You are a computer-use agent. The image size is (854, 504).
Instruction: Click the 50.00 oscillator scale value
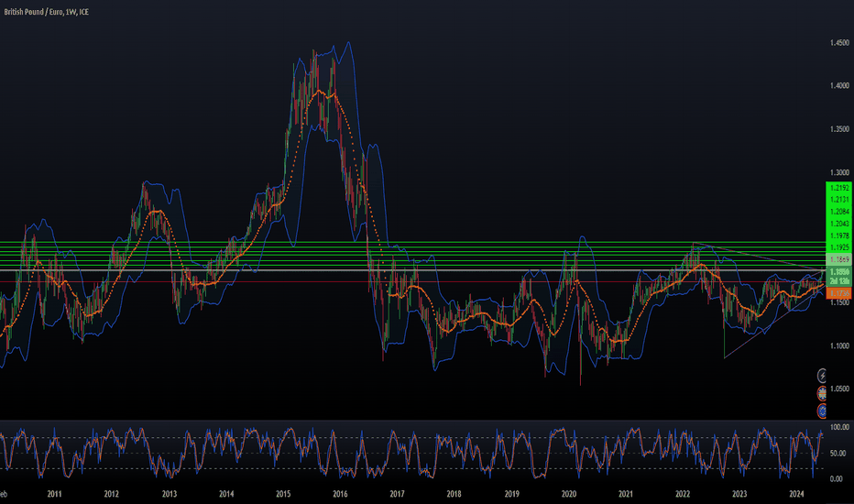(x=838, y=454)
